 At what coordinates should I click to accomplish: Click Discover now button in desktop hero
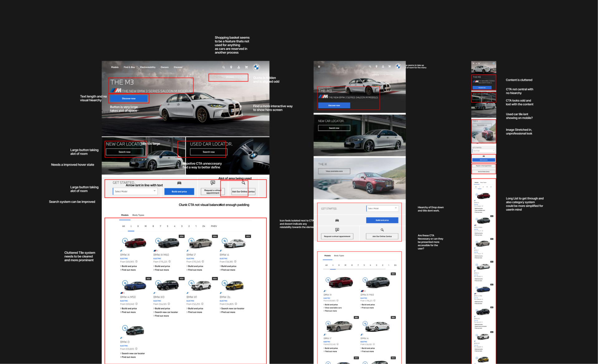click(x=129, y=98)
